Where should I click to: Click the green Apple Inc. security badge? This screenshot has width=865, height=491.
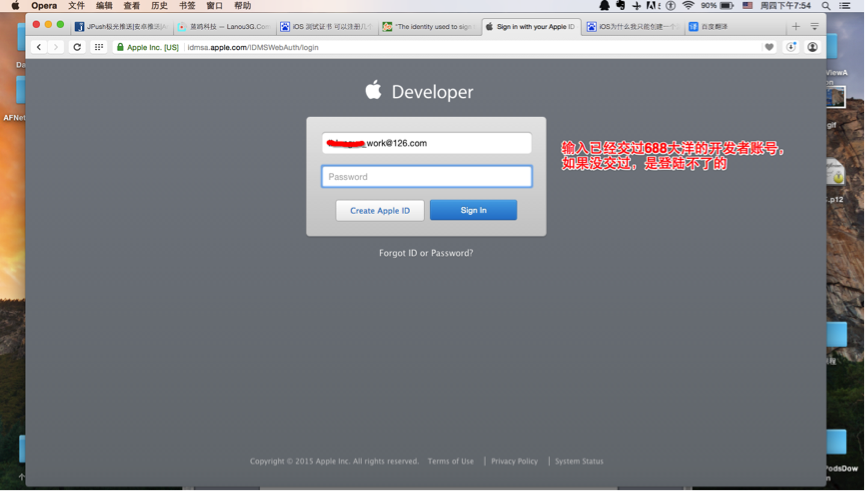coord(148,47)
